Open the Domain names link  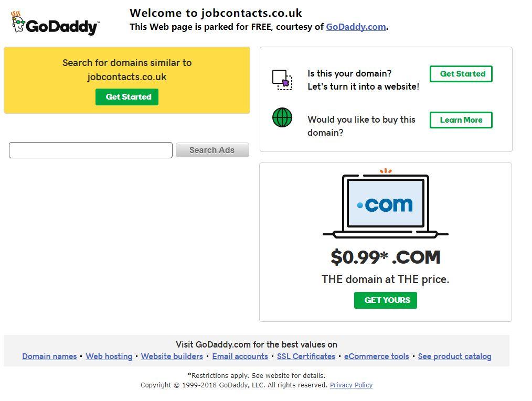tap(49, 356)
